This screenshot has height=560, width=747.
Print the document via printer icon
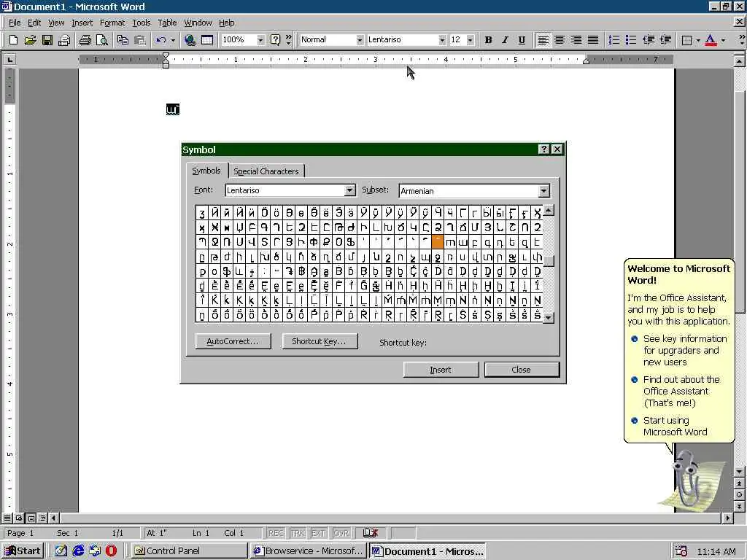[85, 40]
